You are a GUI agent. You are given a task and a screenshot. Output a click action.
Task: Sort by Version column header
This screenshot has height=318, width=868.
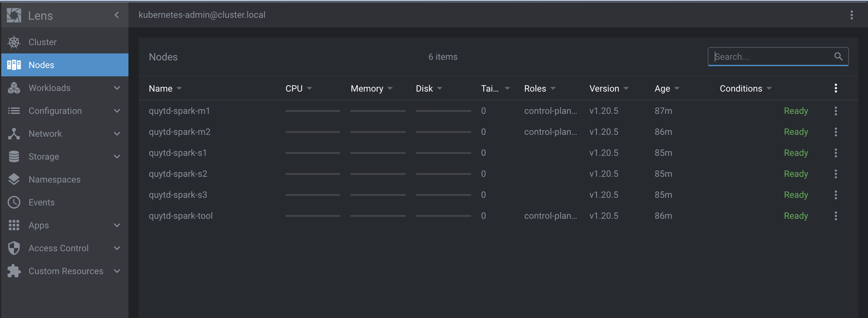click(609, 89)
